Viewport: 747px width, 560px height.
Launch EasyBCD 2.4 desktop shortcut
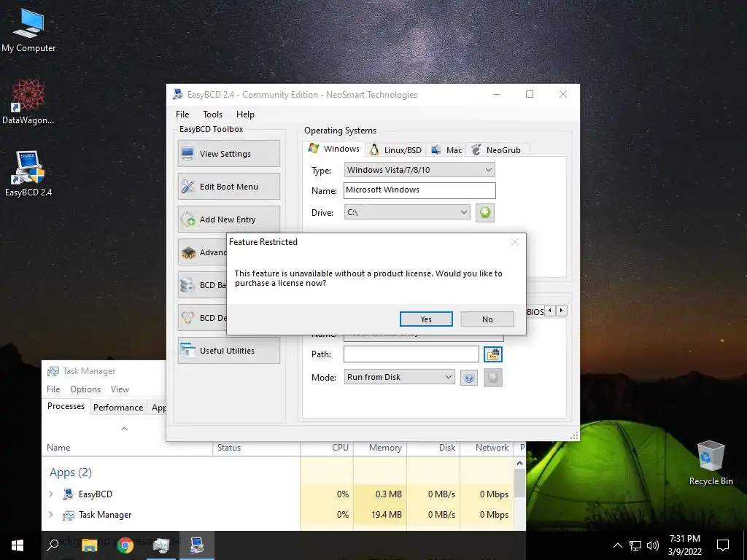(x=28, y=174)
